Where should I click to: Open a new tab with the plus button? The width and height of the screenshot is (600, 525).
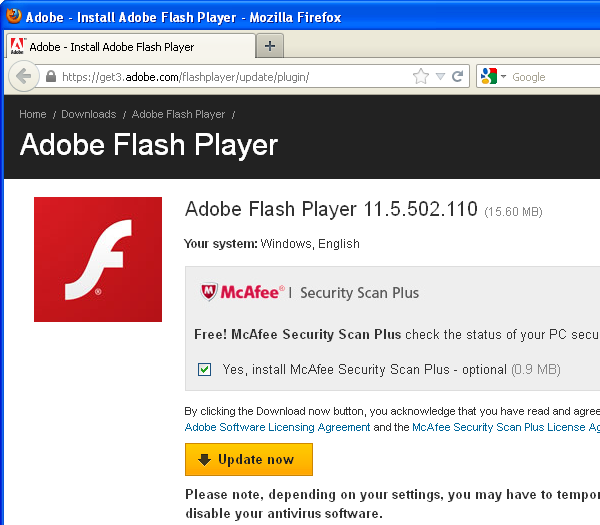click(x=270, y=46)
